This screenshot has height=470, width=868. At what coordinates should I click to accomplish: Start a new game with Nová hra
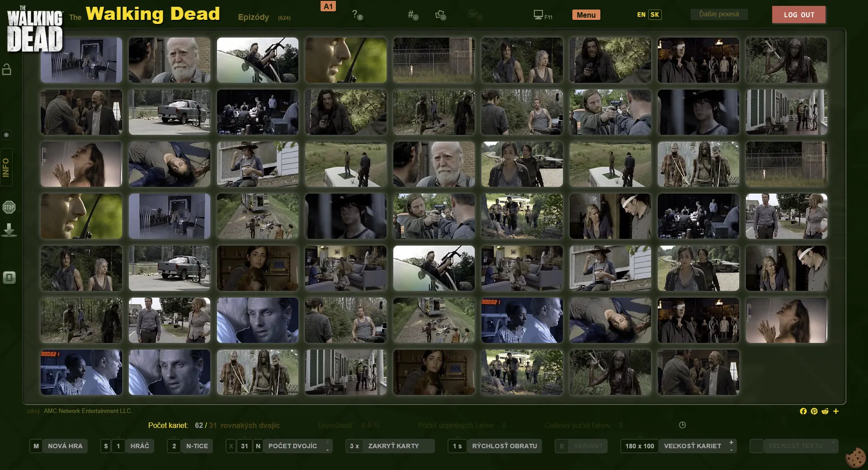tap(65, 446)
